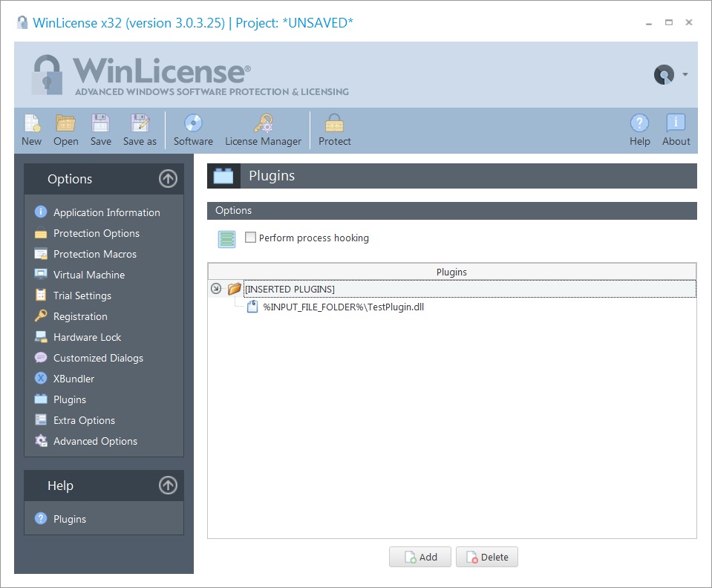Click the Advanced Options gear icon
Viewport: 712px width, 588px height.
click(x=41, y=440)
